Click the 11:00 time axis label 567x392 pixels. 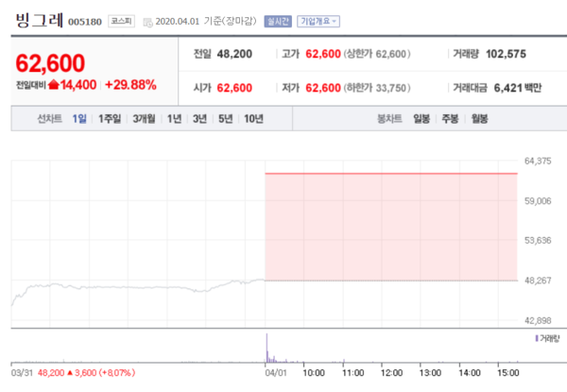tap(352, 372)
